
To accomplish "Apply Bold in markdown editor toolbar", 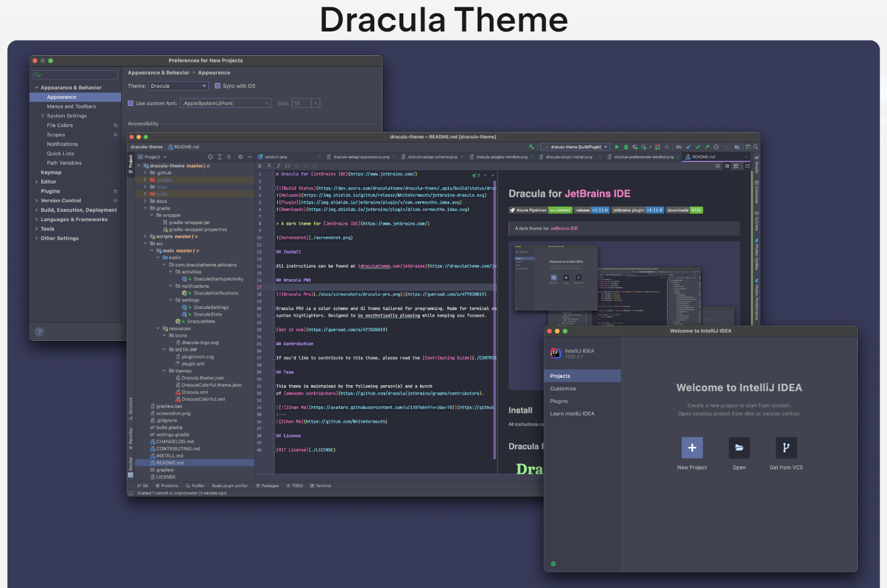I will (x=260, y=166).
